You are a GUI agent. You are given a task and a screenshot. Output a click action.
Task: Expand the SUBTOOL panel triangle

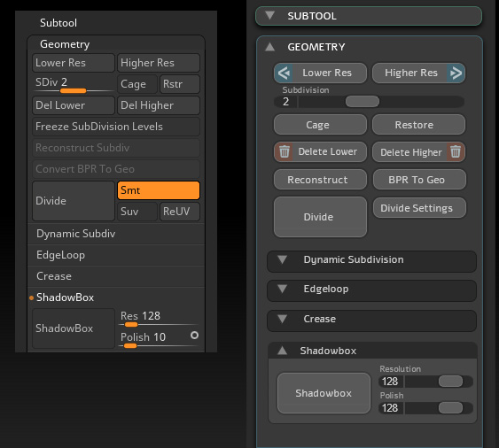(269, 15)
